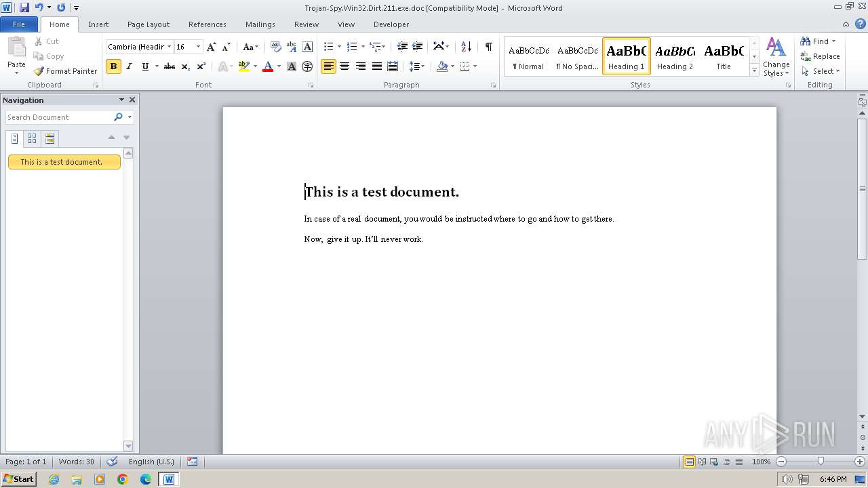Image resolution: width=868 pixels, height=488 pixels.
Task: Browse search results tab in Navigation pane
Action: pyautogui.click(x=50, y=139)
